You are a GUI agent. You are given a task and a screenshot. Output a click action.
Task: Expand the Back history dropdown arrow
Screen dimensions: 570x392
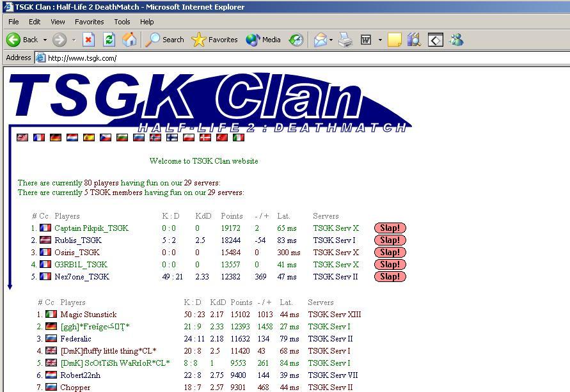pos(45,40)
